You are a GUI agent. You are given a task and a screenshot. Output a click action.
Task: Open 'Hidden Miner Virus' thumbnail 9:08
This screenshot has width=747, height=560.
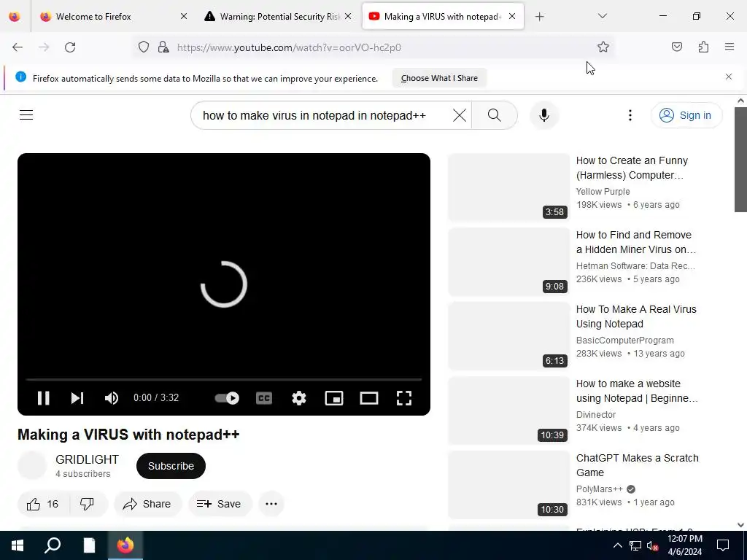click(x=508, y=262)
